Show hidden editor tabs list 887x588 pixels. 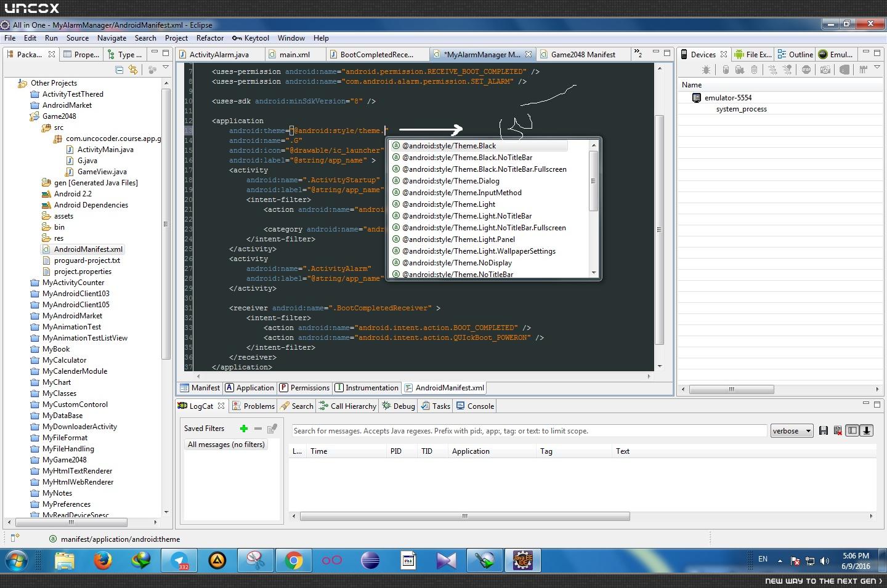[x=638, y=54]
